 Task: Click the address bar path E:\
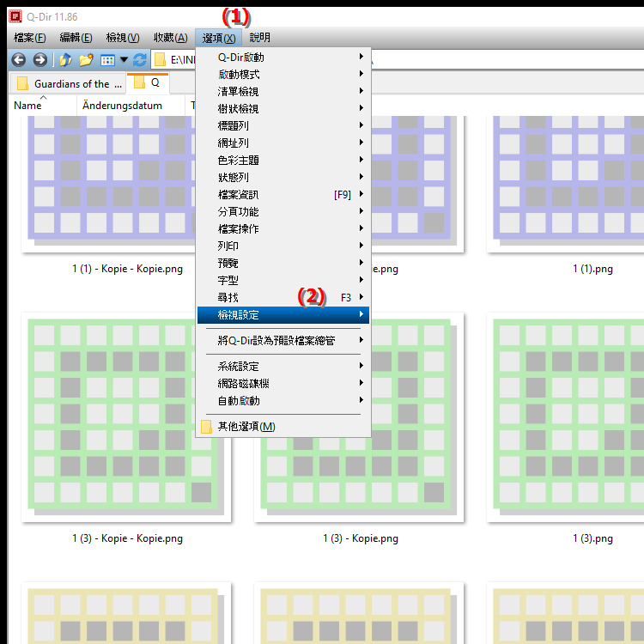[x=182, y=60]
